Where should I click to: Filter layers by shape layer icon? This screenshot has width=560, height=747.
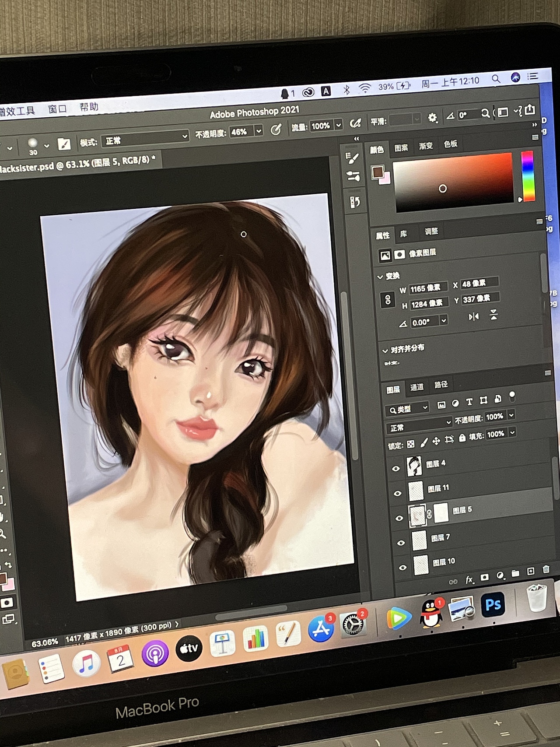pyautogui.click(x=483, y=400)
